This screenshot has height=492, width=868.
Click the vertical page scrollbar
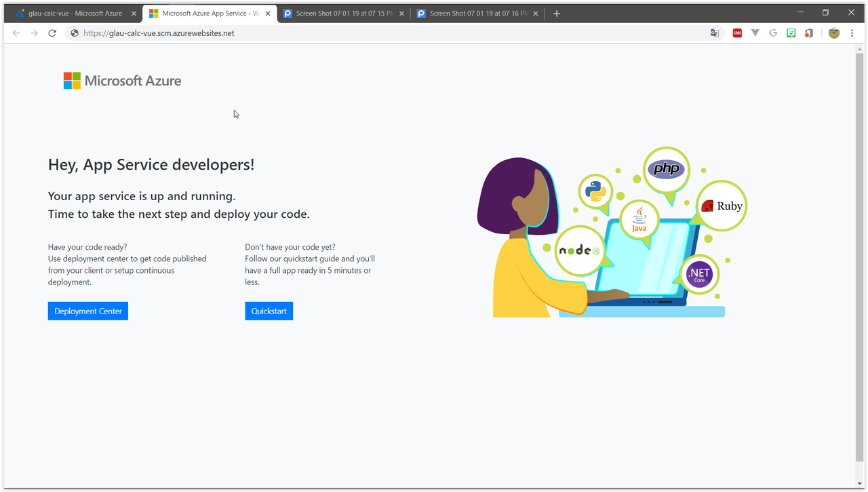coord(860,258)
